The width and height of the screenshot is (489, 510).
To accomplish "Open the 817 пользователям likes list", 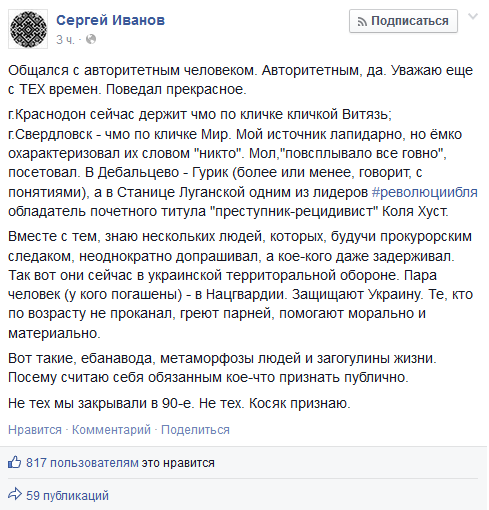I will coord(82,463).
